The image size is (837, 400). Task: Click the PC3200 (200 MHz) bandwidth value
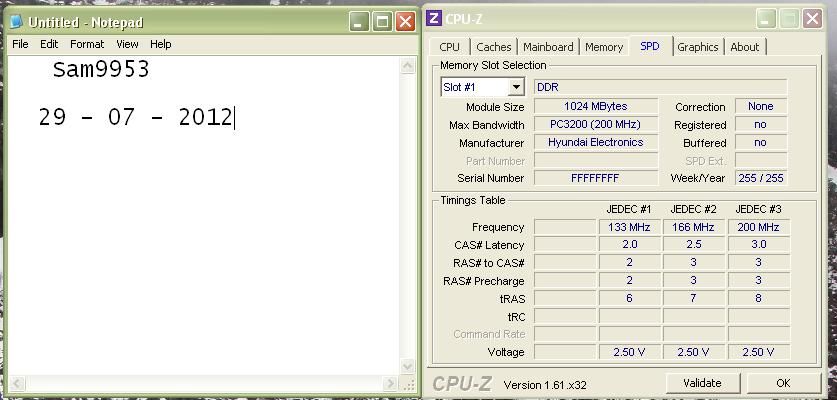pyautogui.click(x=596, y=124)
